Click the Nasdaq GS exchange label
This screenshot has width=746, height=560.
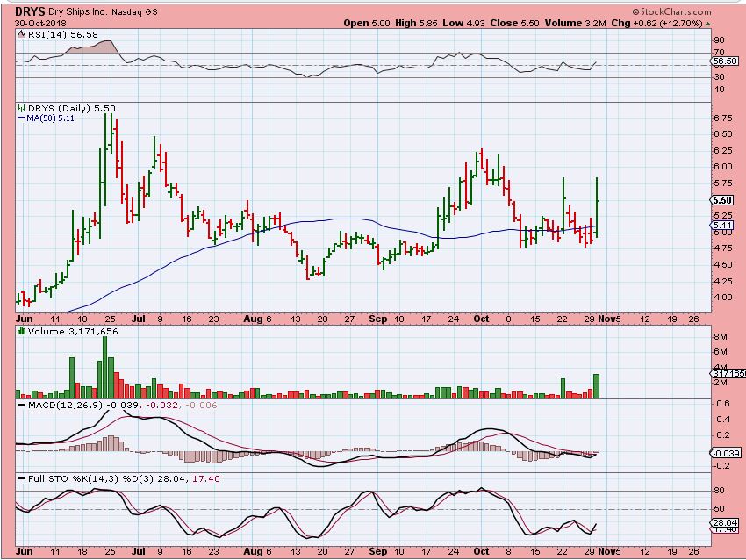pyautogui.click(x=134, y=12)
